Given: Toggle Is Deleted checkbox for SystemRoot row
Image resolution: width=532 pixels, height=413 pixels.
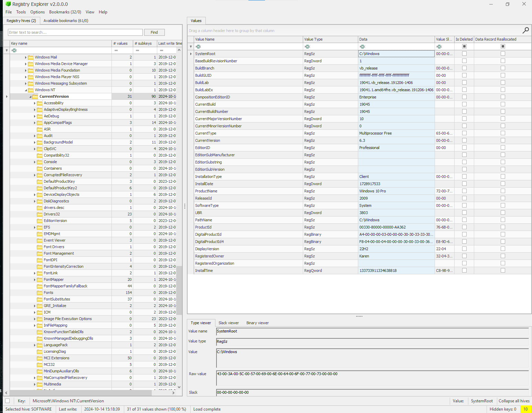Looking at the screenshot, I should pos(464,54).
